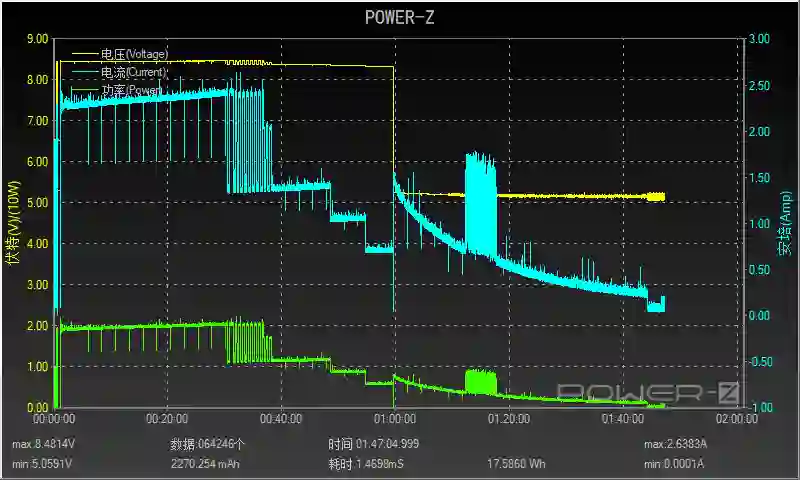800x480 pixels.
Task: Click the 5.00 tick on the voltage axis
Action: 37,203
